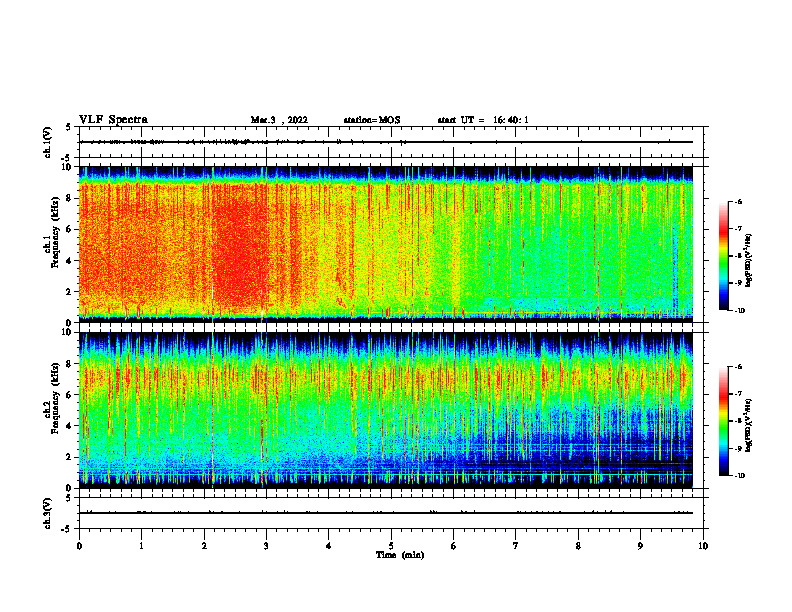
Task: Select the "Time (min)" x-axis label
Action: (x=400, y=555)
